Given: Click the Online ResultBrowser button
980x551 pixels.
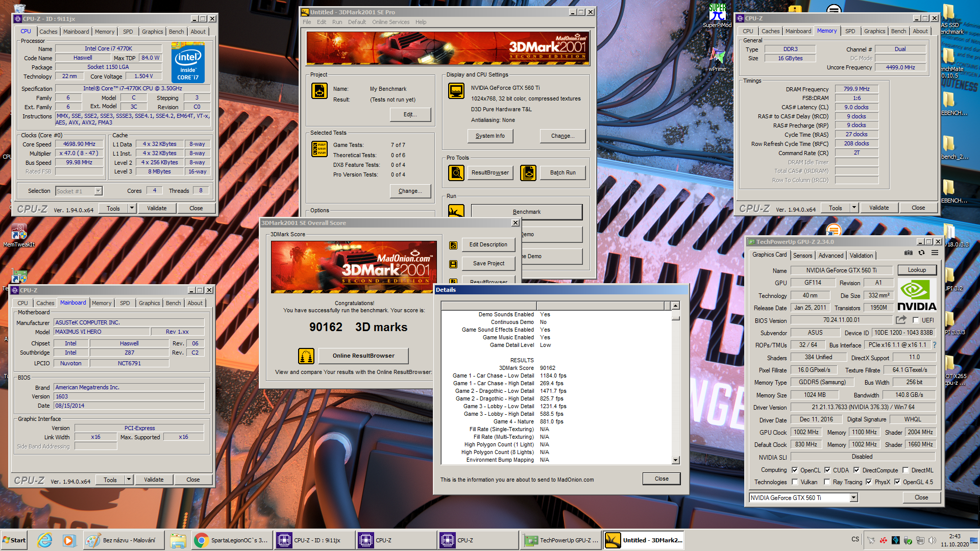Looking at the screenshot, I should coord(363,356).
